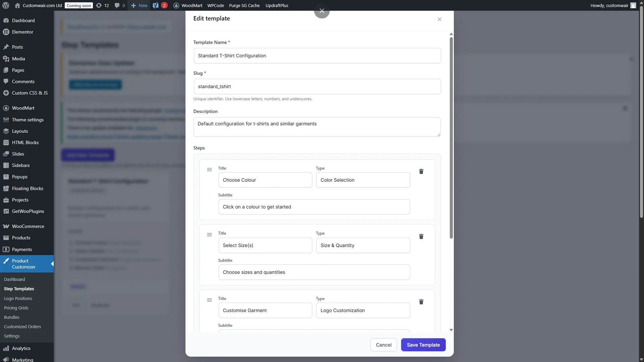Screen dimensions: 644x362
Task: Open Floating Blocks menu
Action: (x=27, y=188)
